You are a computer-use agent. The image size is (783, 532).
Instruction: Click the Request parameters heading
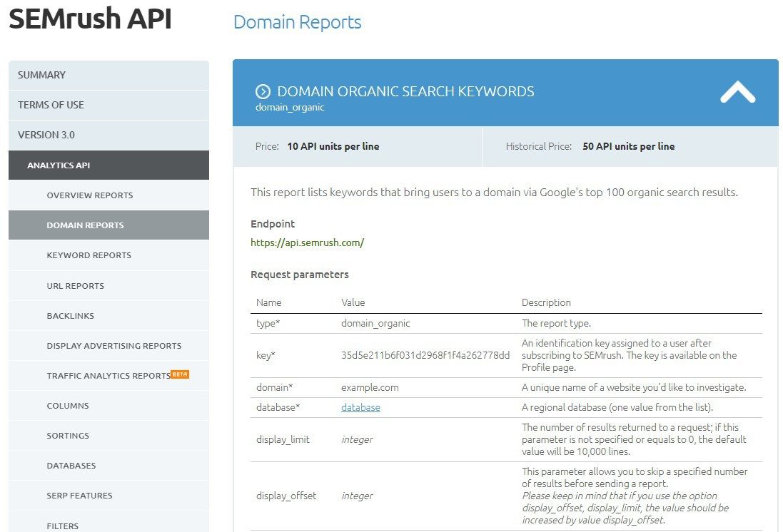tap(300, 275)
